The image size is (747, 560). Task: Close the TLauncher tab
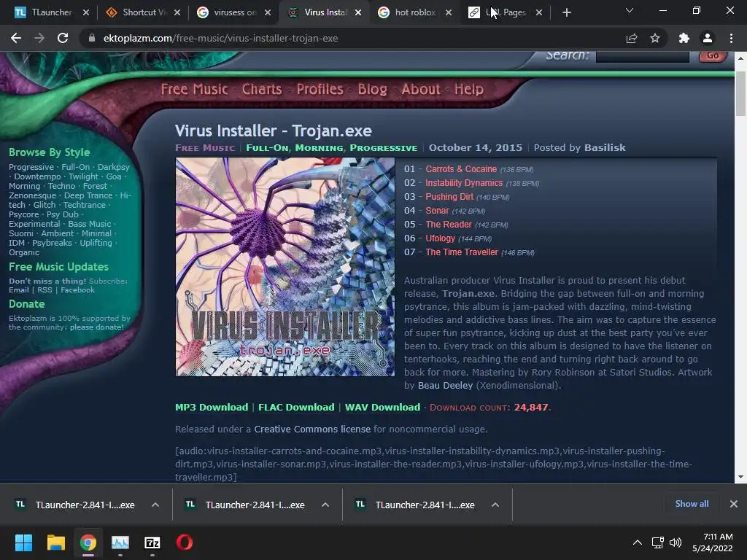(86, 12)
